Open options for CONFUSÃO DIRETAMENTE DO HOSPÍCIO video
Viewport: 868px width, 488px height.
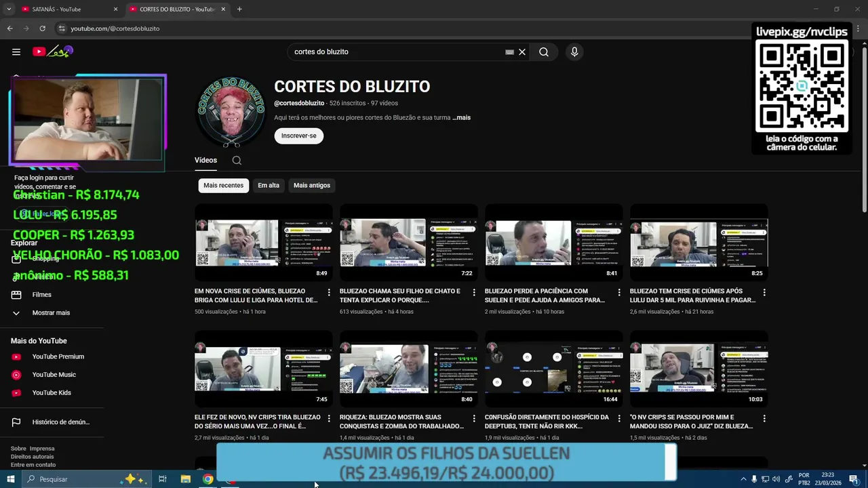coord(619,418)
